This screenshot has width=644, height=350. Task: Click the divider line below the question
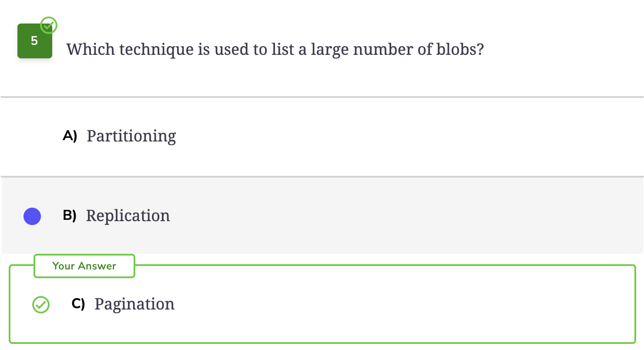tap(322, 97)
